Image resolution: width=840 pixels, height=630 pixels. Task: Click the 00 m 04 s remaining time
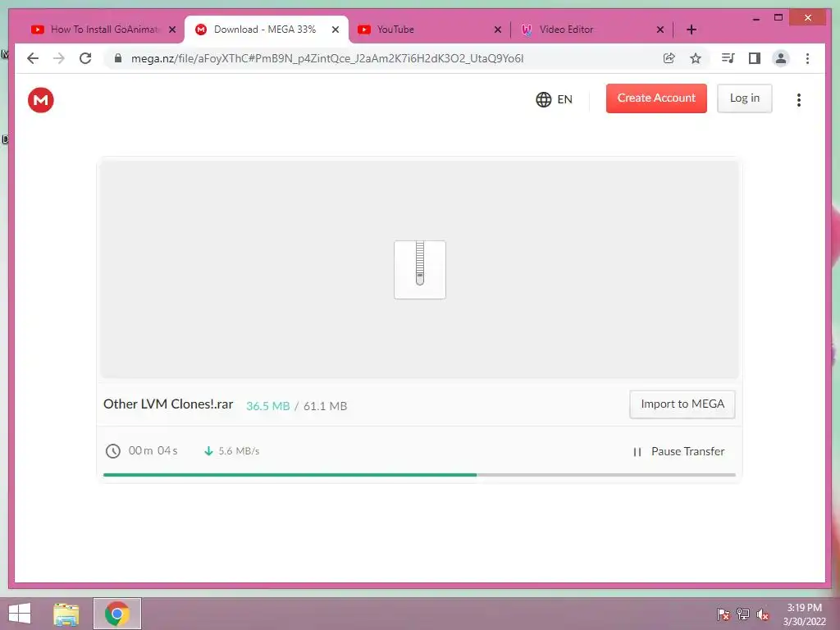[x=153, y=450]
